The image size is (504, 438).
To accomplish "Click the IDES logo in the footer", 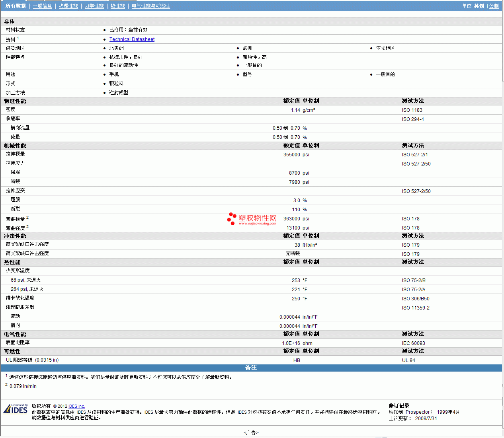I will pos(16,409).
